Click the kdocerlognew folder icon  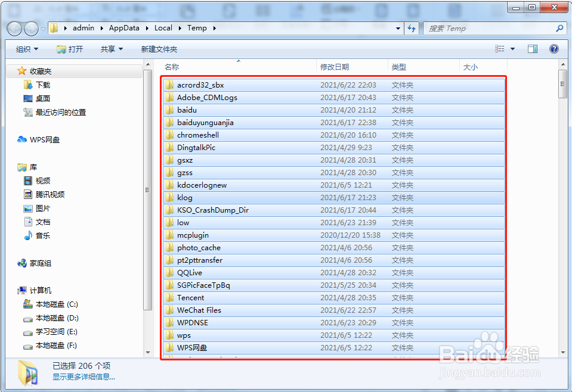click(169, 185)
